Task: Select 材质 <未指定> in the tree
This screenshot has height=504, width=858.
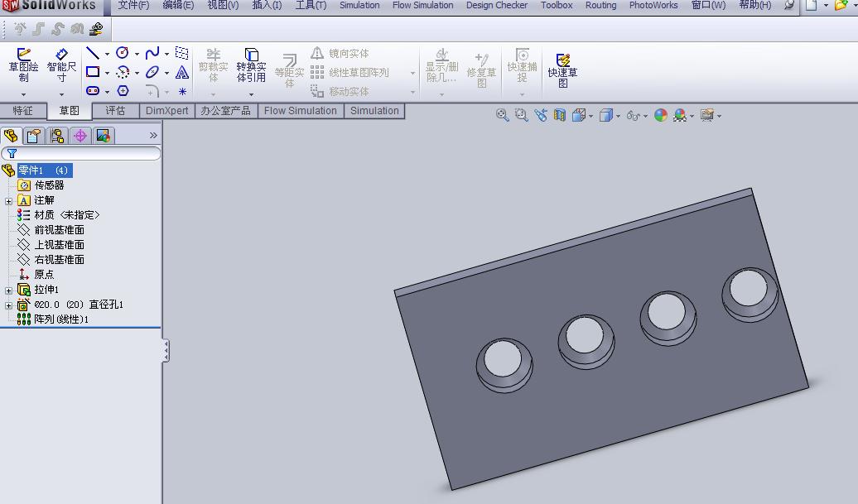Action: [x=67, y=215]
